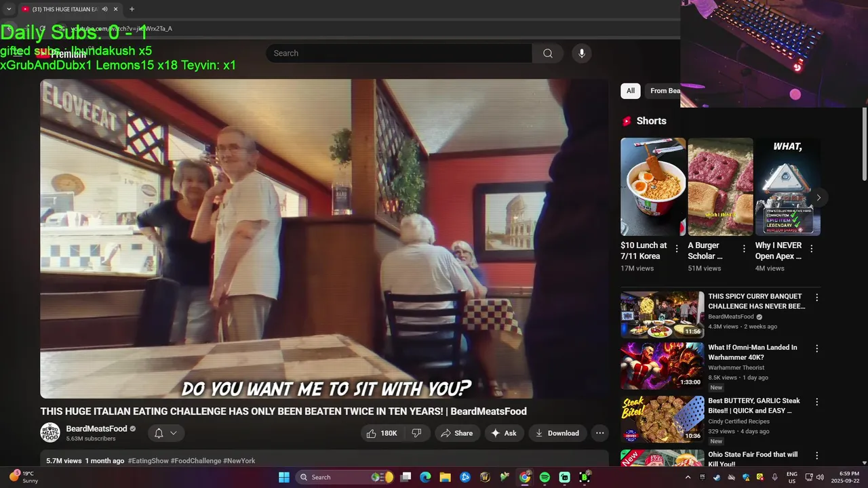Mute the tab via speaker icon on tab

104,9
